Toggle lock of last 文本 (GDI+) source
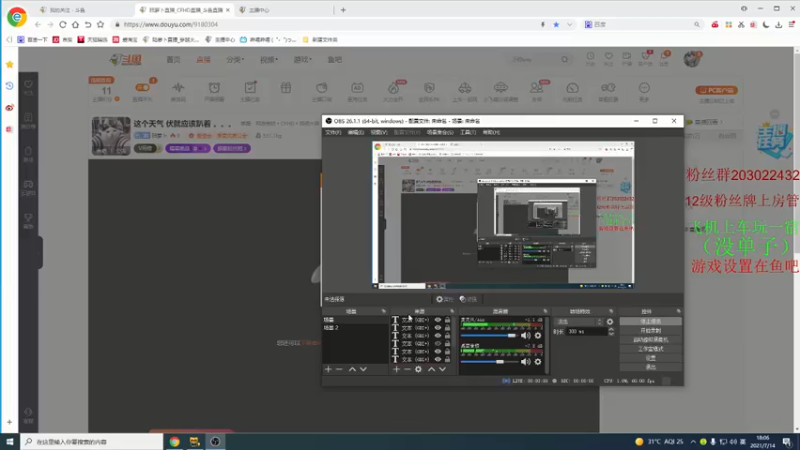The image size is (800, 450). tap(447, 359)
